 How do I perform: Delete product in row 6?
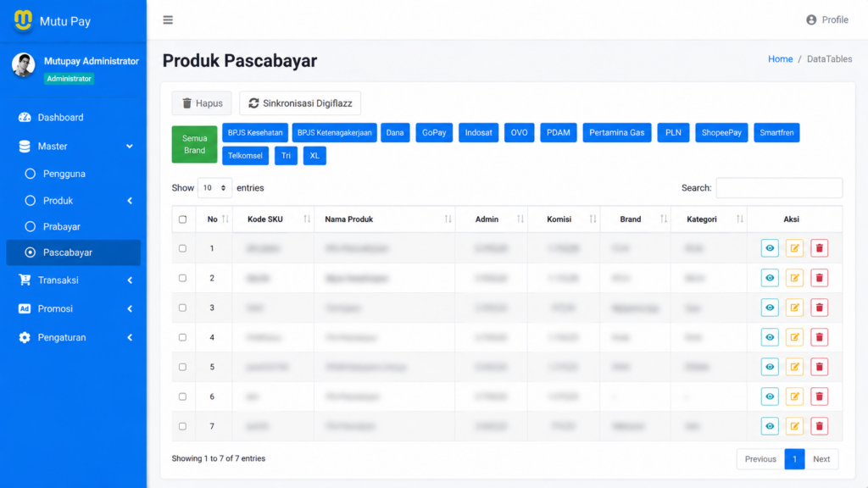820,396
